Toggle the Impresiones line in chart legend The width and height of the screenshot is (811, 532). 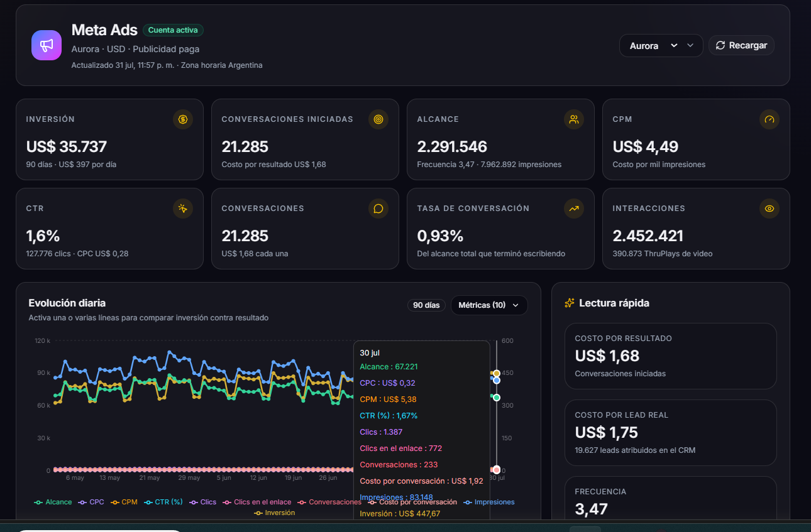[x=488, y=502]
